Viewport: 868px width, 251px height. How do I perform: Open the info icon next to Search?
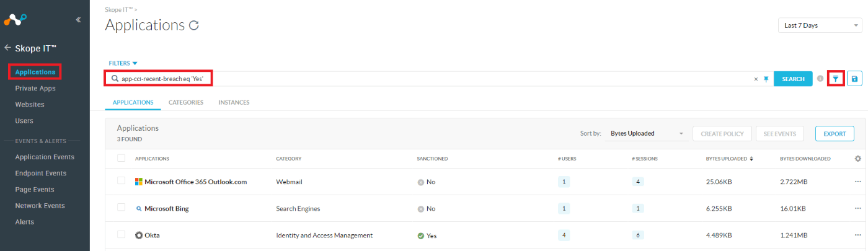[x=820, y=79]
